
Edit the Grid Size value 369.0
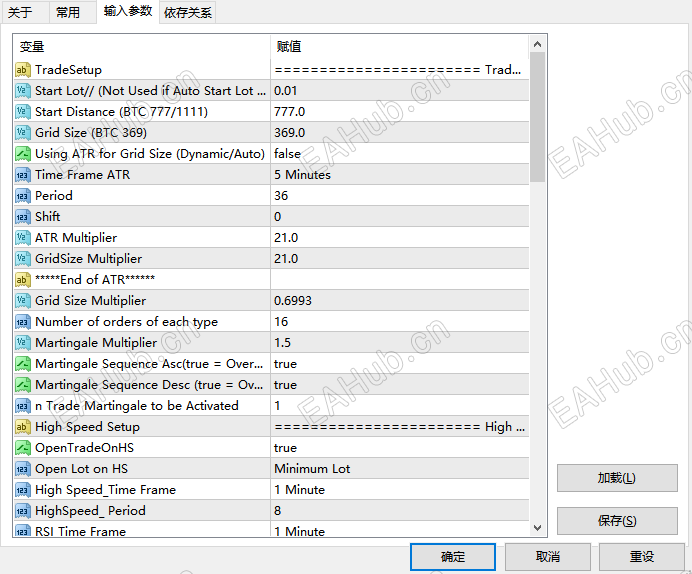[400, 133]
